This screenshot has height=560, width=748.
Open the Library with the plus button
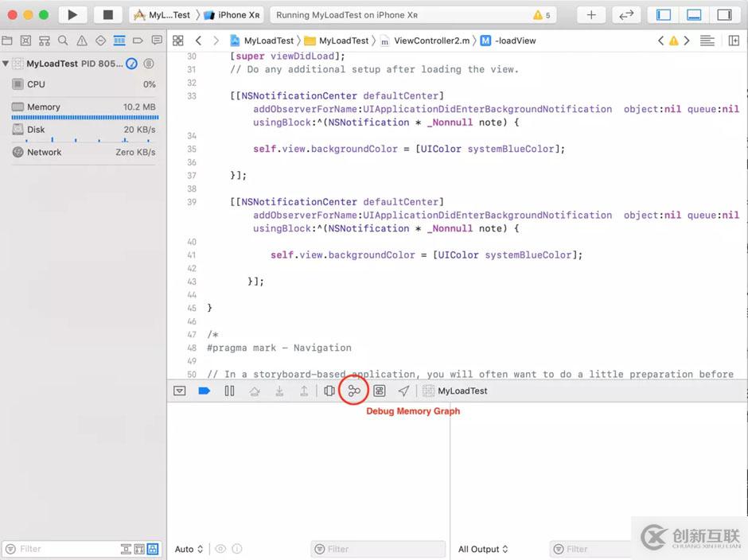(x=591, y=14)
